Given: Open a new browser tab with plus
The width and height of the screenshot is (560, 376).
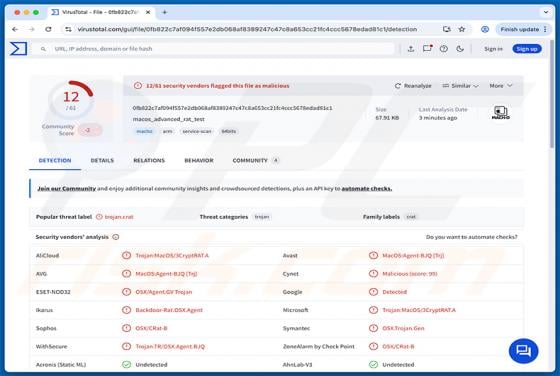Looking at the screenshot, I should point(164,12).
